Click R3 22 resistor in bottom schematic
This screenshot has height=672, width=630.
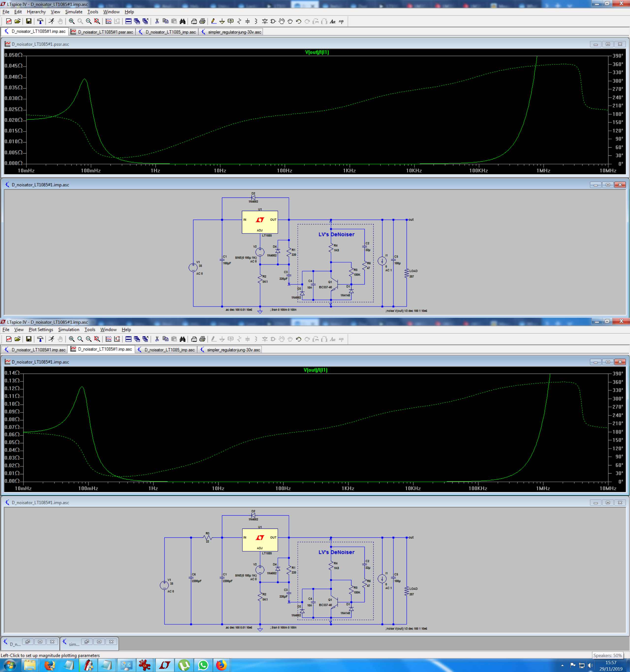click(x=208, y=537)
